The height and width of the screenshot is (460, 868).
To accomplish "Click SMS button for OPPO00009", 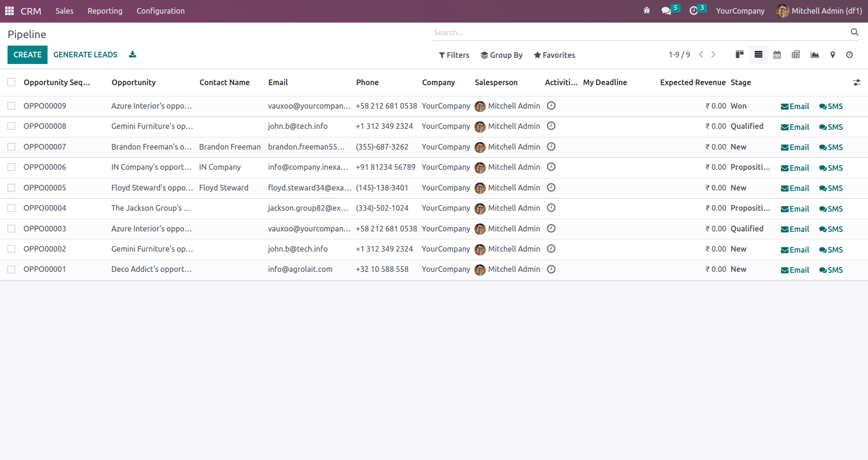I will (831, 106).
